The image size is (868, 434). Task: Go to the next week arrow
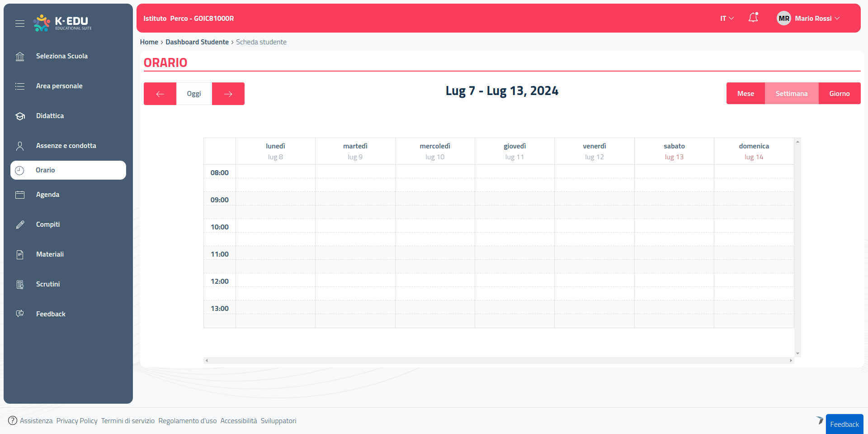(x=228, y=94)
